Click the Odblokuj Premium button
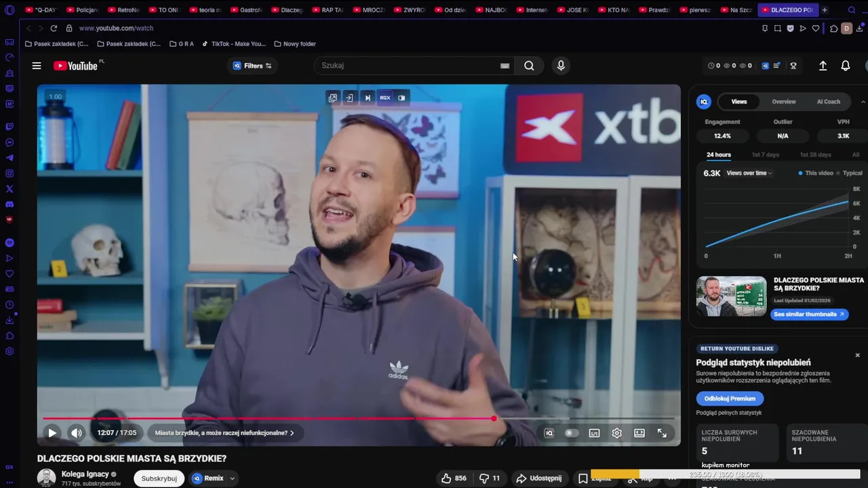Image resolution: width=868 pixels, height=488 pixels. tap(730, 399)
